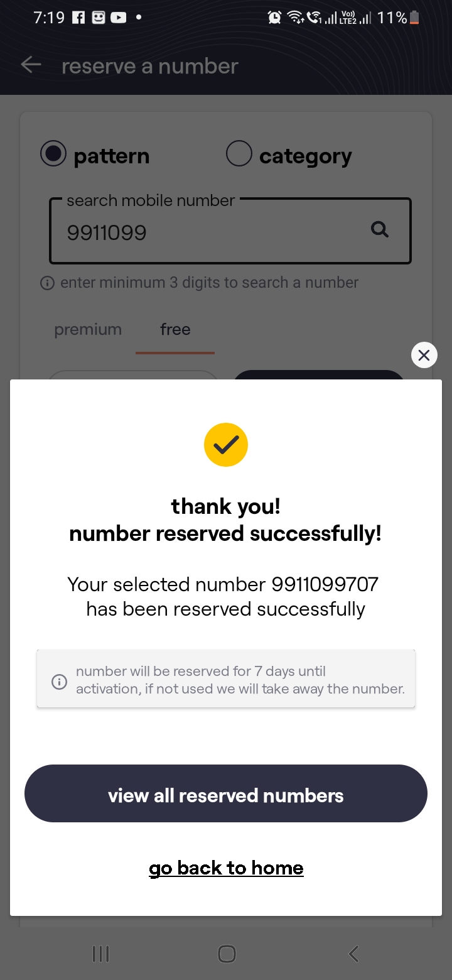Select the category radio button
This screenshot has height=980, width=452.
tap(239, 153)
